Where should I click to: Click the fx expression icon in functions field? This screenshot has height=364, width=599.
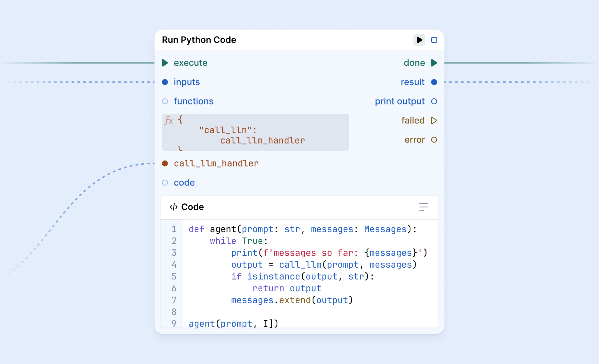[x=169, y=120]
